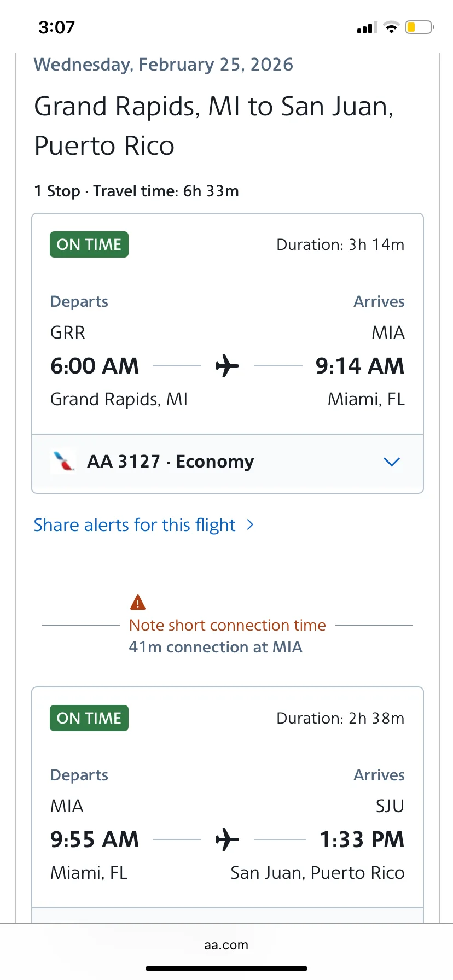
Task: Click the airplane icon on the GRR–MIA leg
Action: 228,366
